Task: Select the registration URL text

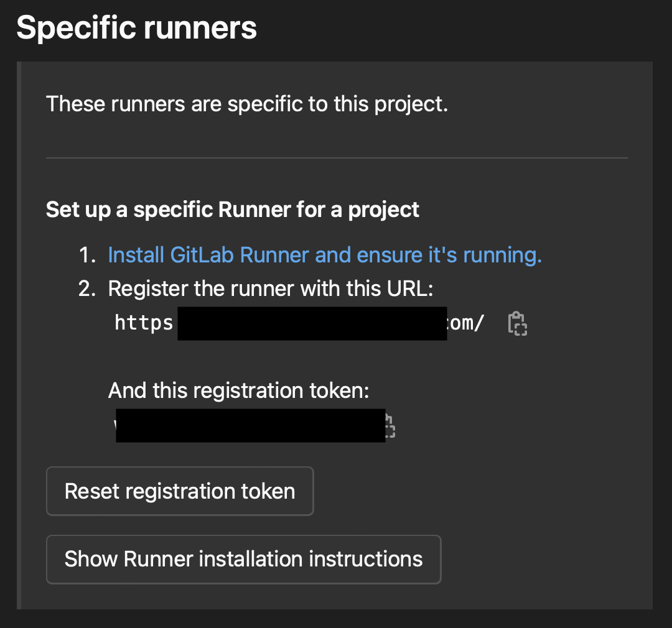Action: (x=299, y=323)
